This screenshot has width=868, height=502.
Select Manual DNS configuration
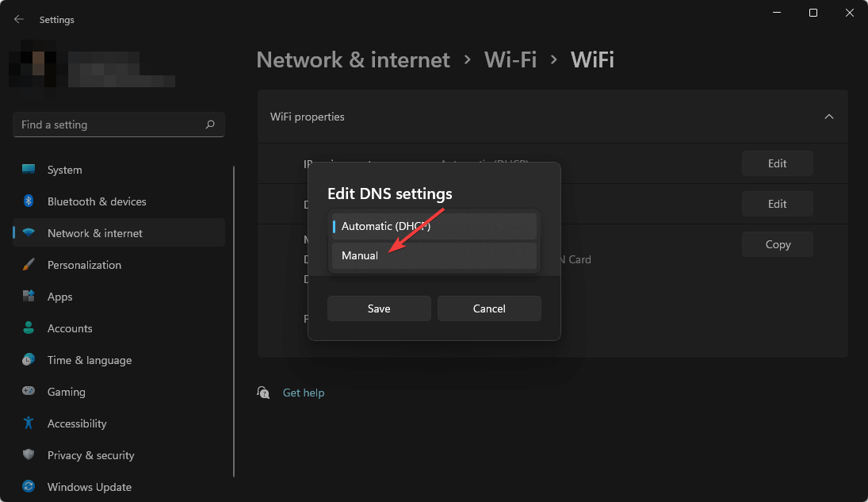pyautogui.click(x=359, y=255)
